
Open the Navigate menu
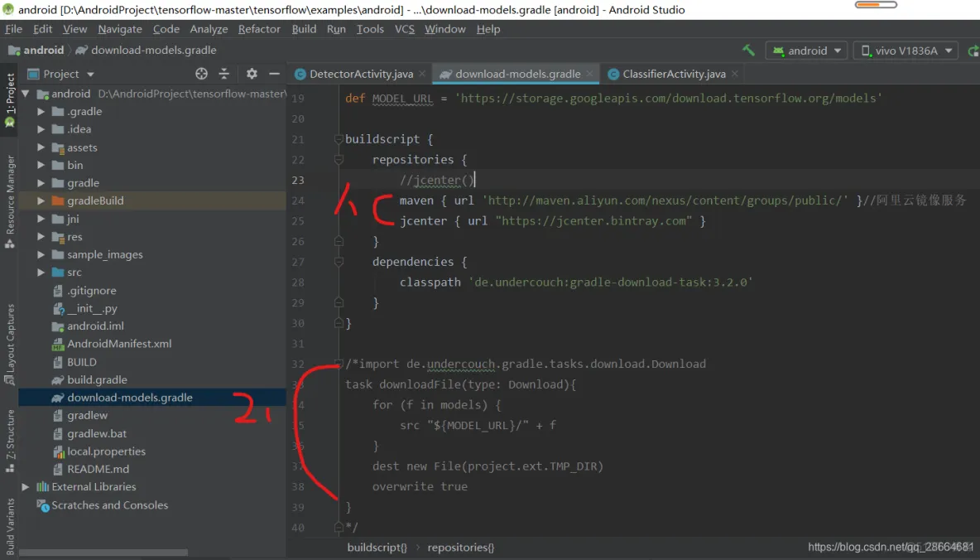pyautogui.click(x=120, y=29)
